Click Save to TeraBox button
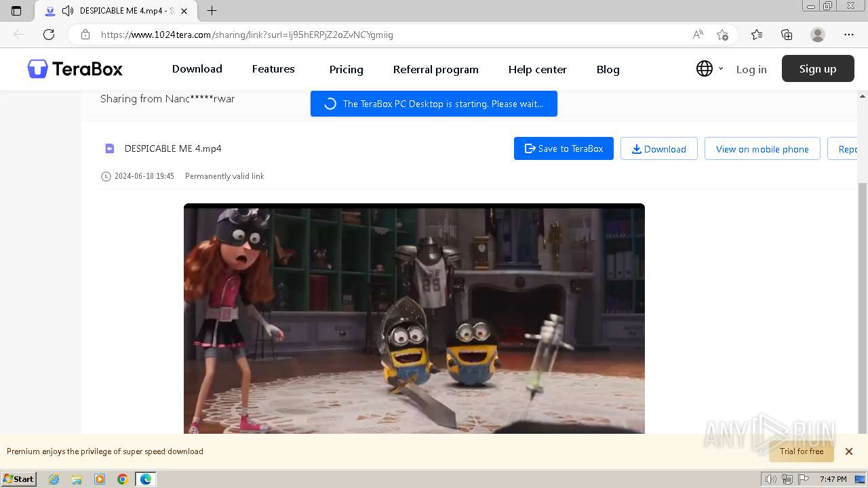Screen dimensions: 868x488 point(564,148)
